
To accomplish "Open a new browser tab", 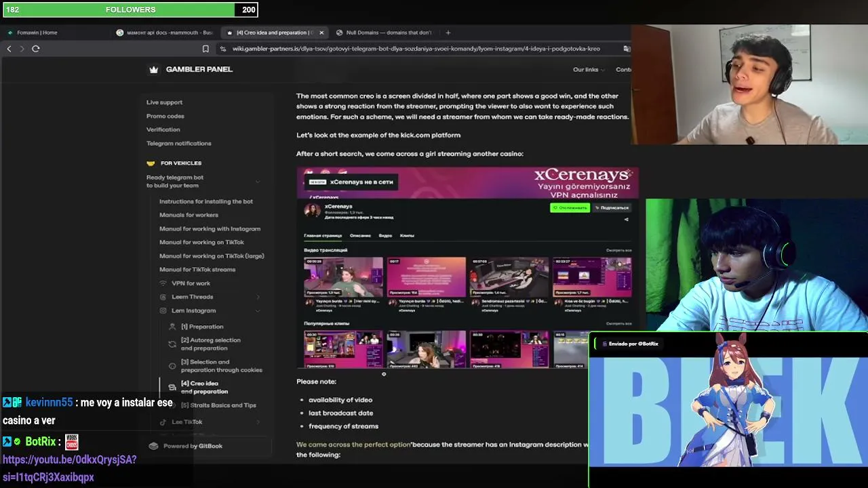I will [448, 33].
